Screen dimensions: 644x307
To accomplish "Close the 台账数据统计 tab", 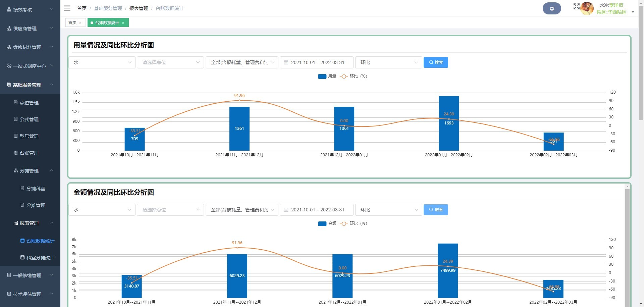I will point(123,23).
